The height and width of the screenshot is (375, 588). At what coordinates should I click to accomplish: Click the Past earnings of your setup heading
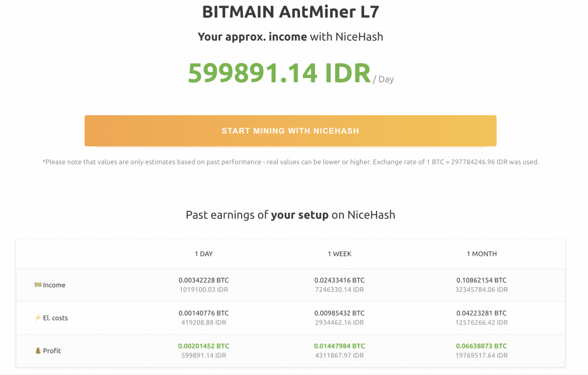290,215
